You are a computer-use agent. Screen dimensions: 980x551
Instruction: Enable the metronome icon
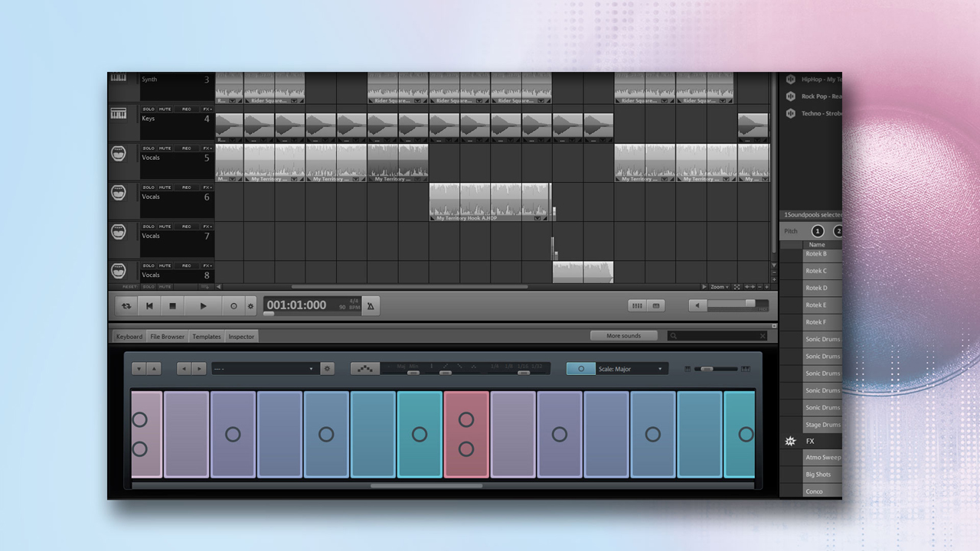point(371,306)
